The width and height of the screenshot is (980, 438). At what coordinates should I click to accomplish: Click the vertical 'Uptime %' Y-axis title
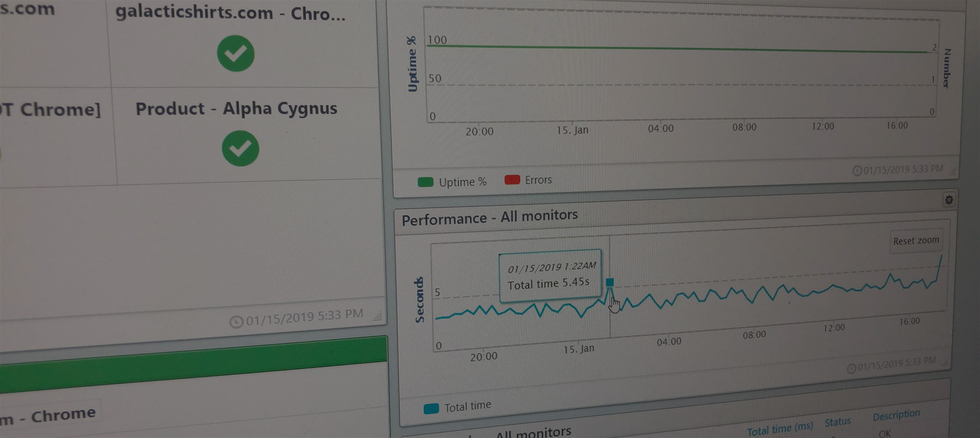pyautogui.click(x=413, y=64)
